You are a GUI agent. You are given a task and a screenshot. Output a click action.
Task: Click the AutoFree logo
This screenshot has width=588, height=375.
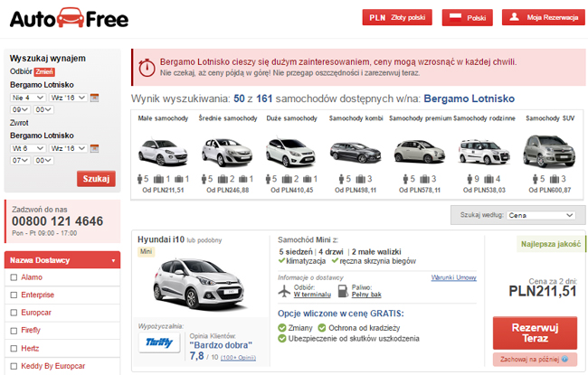tap(69, 18)
